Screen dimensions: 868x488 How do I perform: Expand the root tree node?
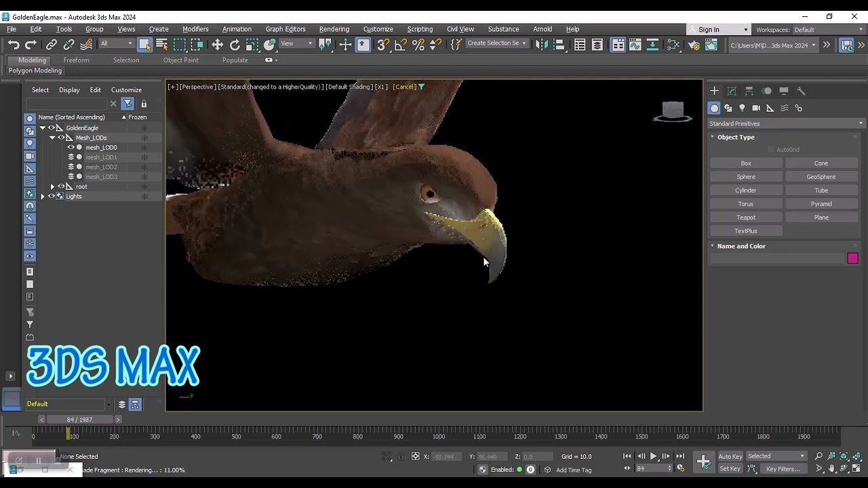(52, 186)
